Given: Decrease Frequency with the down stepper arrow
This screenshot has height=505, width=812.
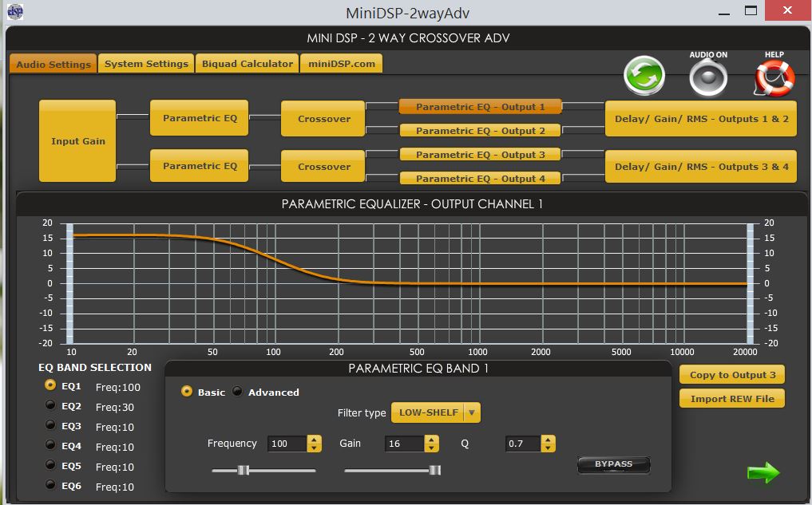Looking at the screenshot, I should (314, 448).
